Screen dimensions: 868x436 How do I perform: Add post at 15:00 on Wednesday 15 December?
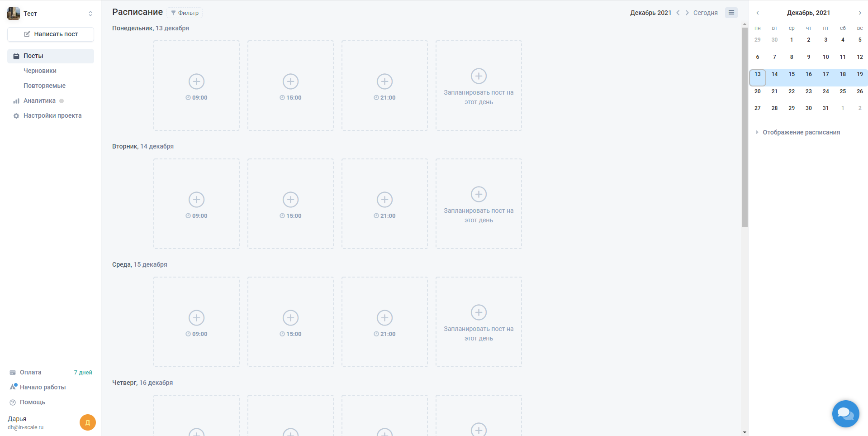[x=290, y=322]
